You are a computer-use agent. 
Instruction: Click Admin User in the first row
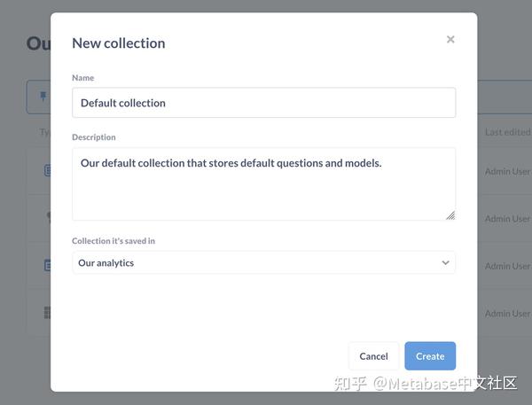click(x=507, y=171)
